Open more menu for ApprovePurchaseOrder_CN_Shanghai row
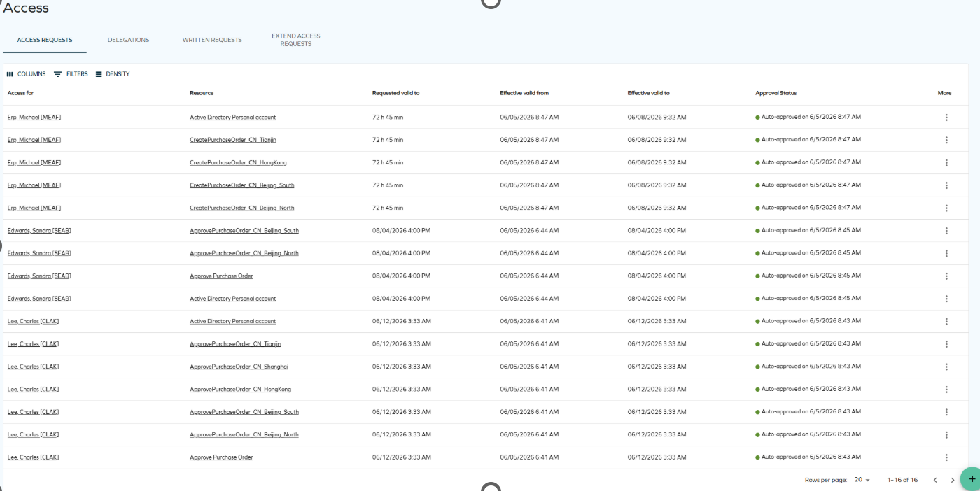This screenshot has width=980, height=491. coord(946,367)
